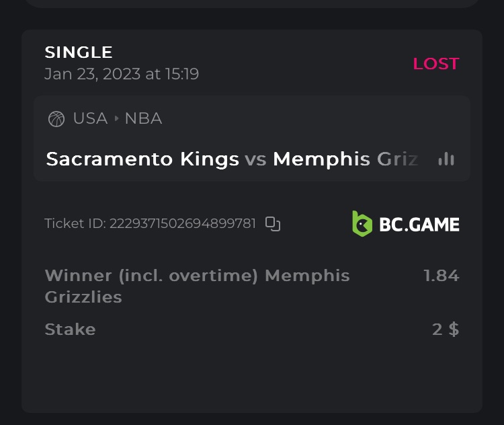Click the arrow between USA and NBA
The width and height of the screenshot is (504, 425).
pyautogui.click(x=116, y=119)
